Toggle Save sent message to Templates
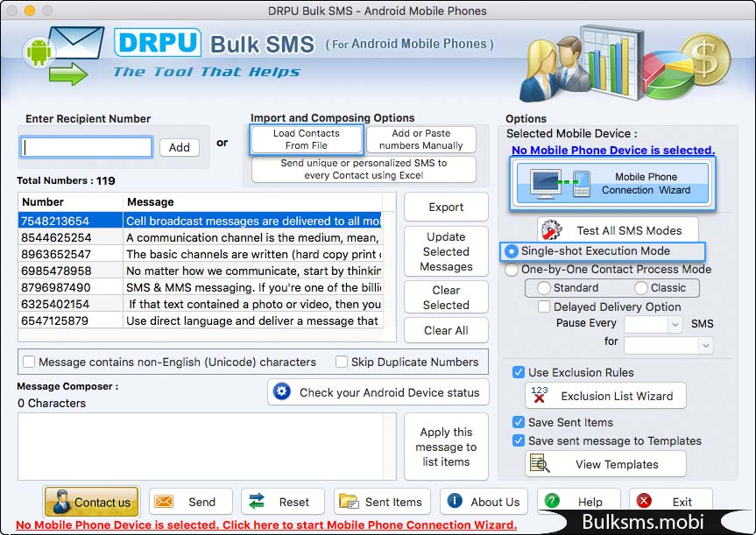Image resolution: width=756 pixels, height=535 pixels. coord(519,440)
